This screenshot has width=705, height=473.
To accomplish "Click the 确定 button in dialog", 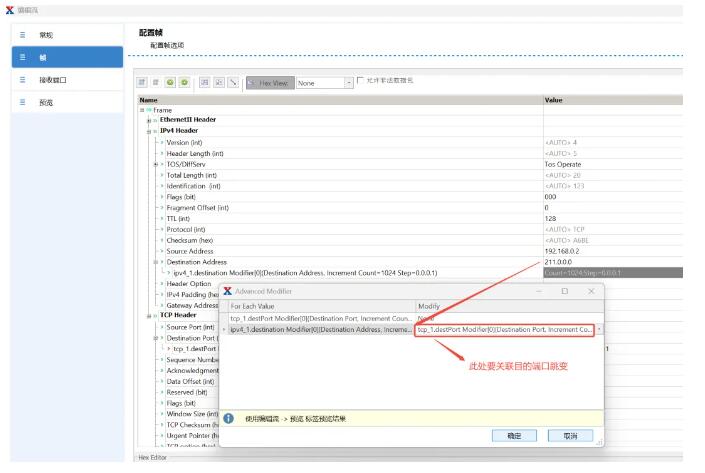I will 514,436.
